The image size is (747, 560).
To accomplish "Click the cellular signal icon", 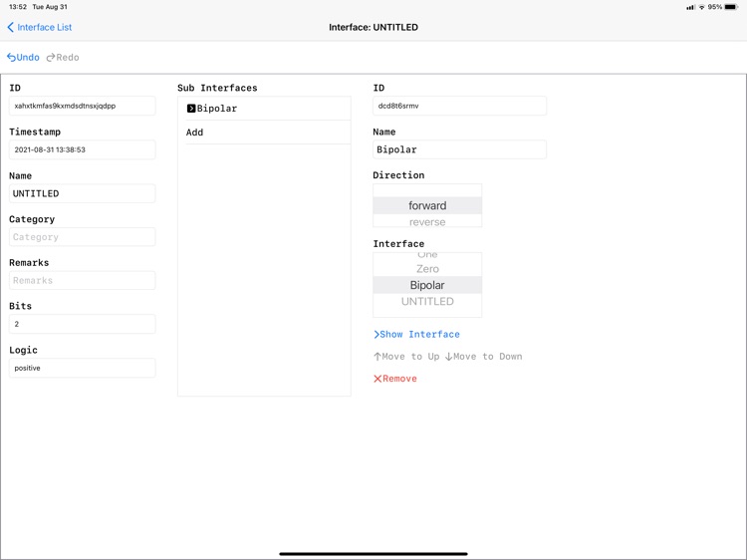I will pyautogui.click(x=690, y=7).
